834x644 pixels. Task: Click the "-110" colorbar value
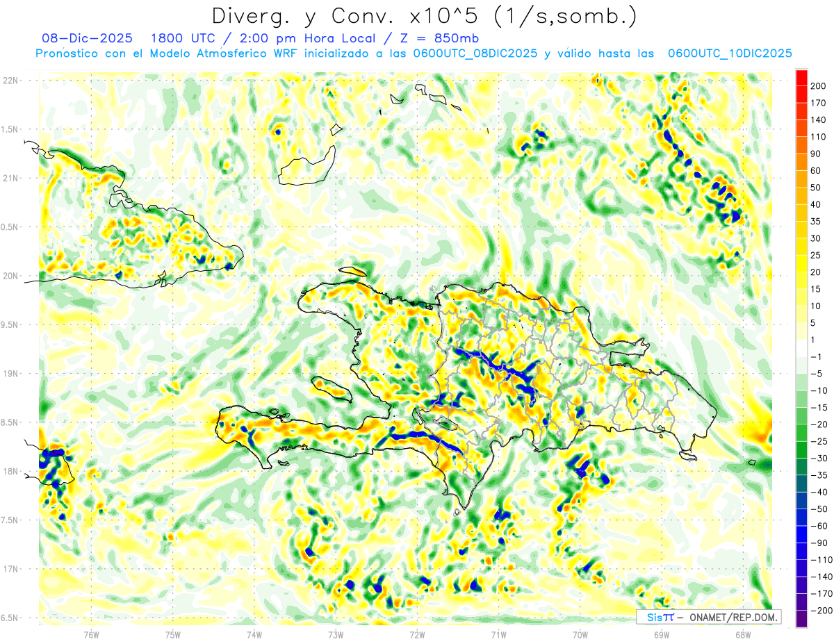[822, 560]
